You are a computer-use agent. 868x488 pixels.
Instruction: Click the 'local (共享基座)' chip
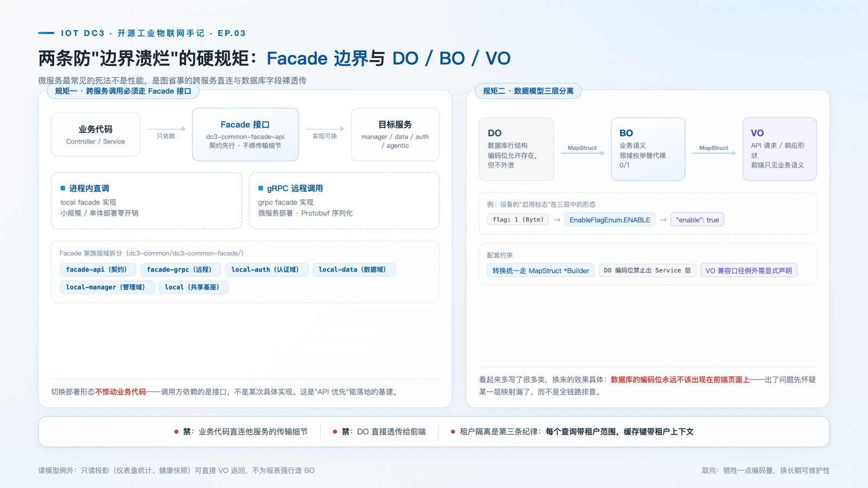pos(193,287)
